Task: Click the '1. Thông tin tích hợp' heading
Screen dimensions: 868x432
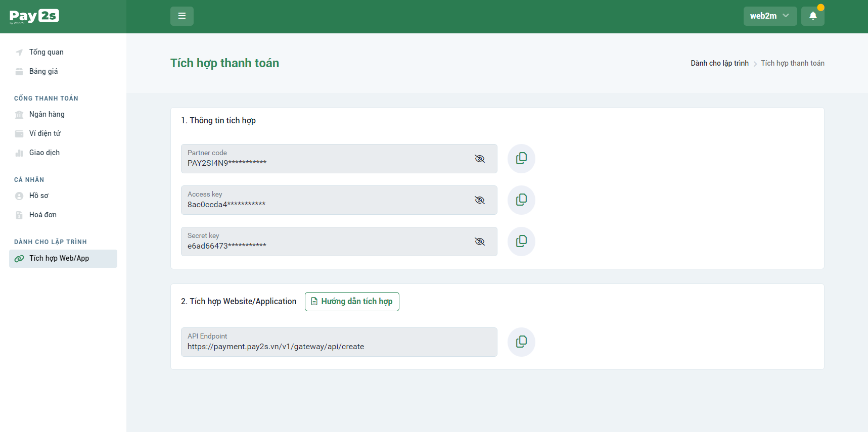Action: tap(218, 120)
